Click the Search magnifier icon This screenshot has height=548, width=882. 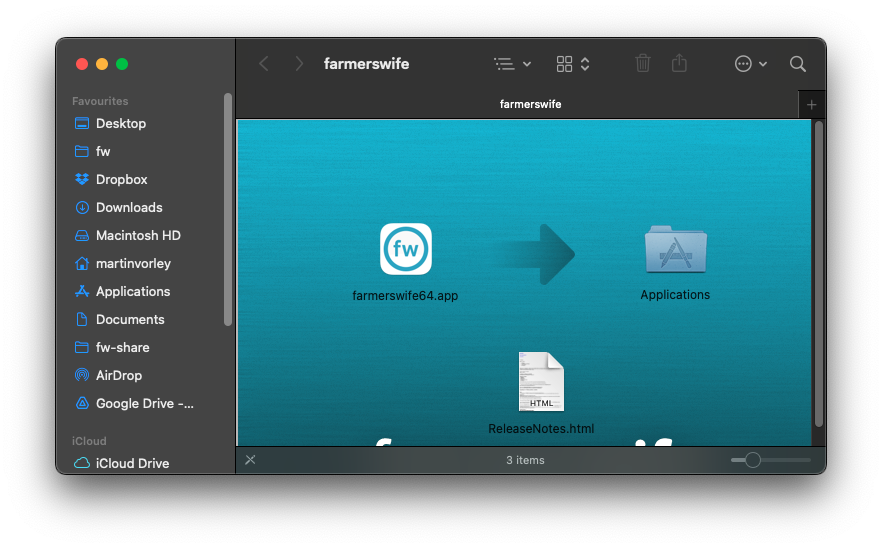coord(798,64)
